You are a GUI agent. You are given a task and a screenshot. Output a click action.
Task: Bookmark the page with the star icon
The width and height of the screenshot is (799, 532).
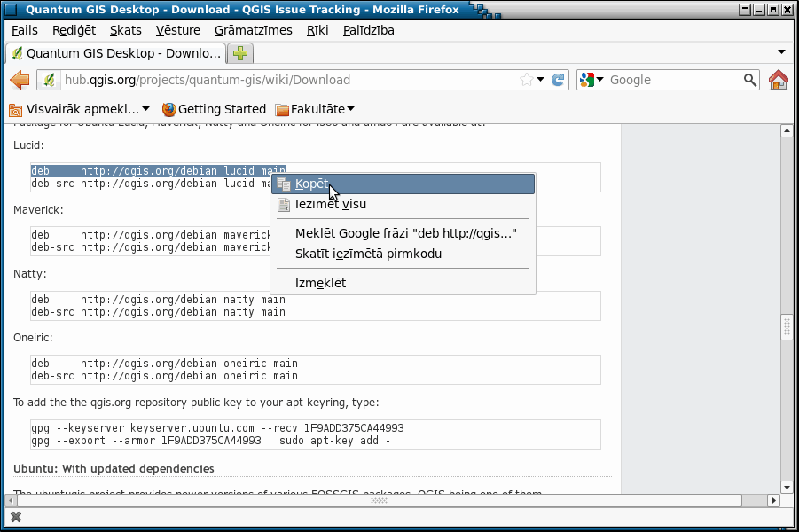[x=527, y=80]
